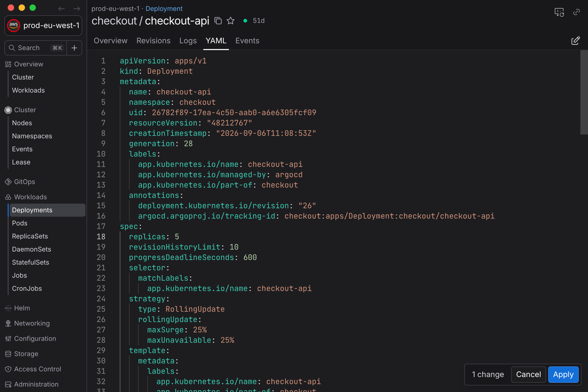The width and height of the screenshot is (588, 392).
Task: Copy link using the chain icon
Action: pos(577,12)
